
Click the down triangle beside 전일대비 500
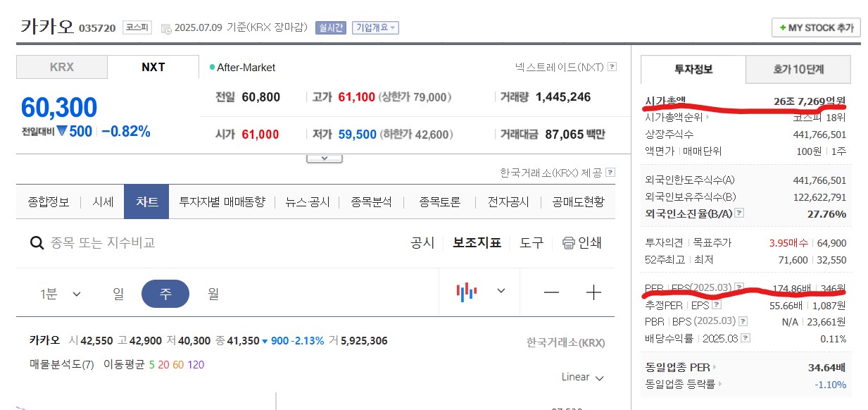tap(62, 131)
